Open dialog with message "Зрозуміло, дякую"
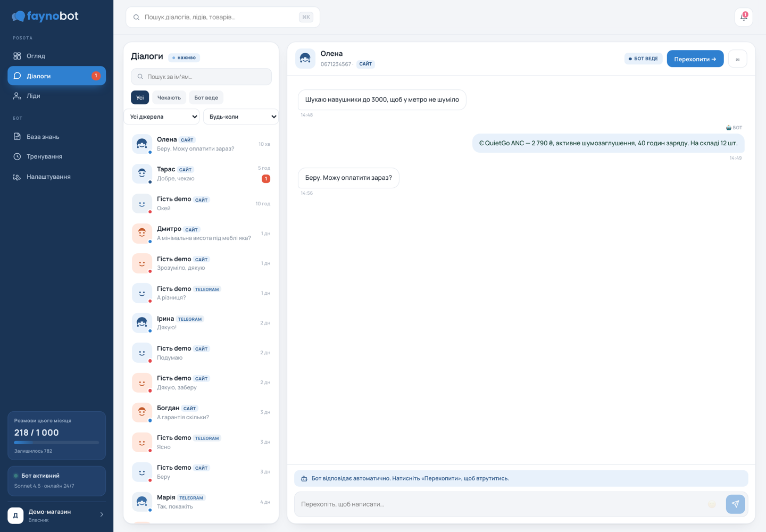The width and height of the screenshot is (766, 532). point(201,263)
